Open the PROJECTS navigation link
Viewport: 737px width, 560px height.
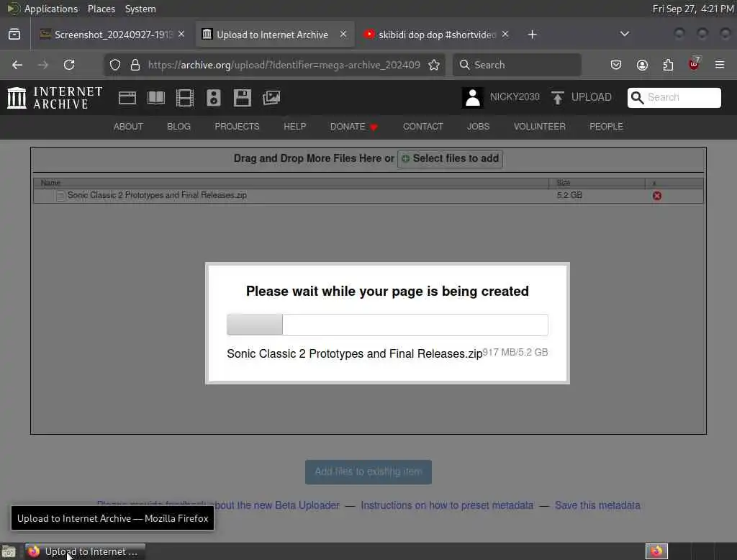pos(237,127)
